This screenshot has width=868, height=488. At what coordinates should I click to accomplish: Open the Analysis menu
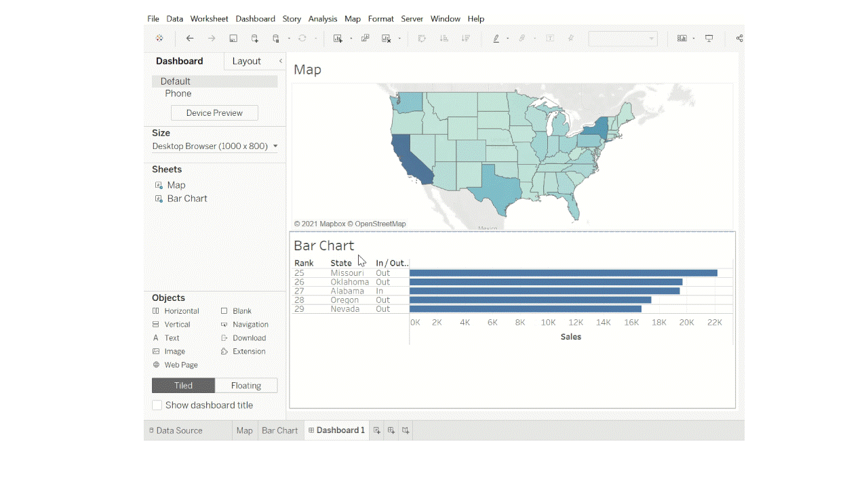point(323,19)
